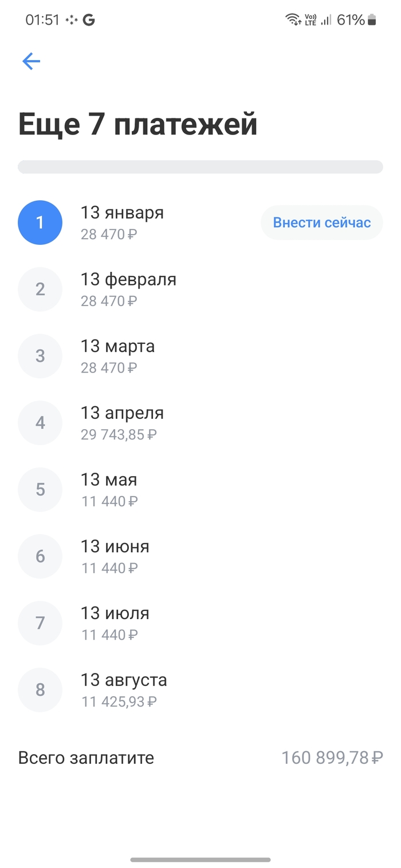Select the '13 марта' payment entry

coord(117,356)
